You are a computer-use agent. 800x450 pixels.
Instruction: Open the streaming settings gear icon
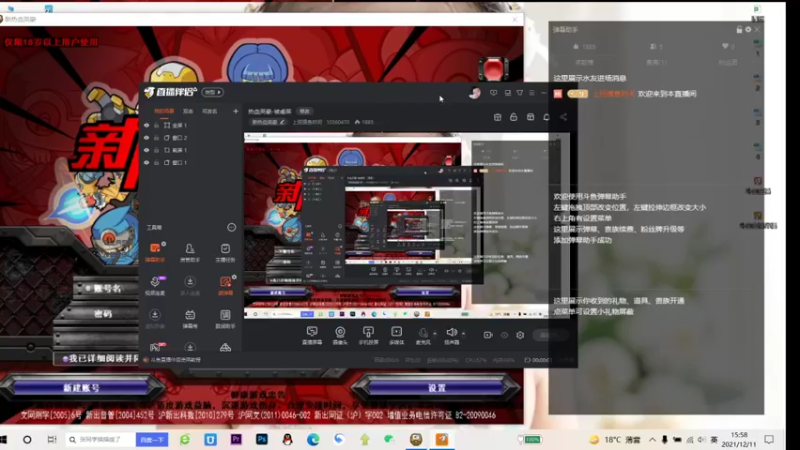520,335
